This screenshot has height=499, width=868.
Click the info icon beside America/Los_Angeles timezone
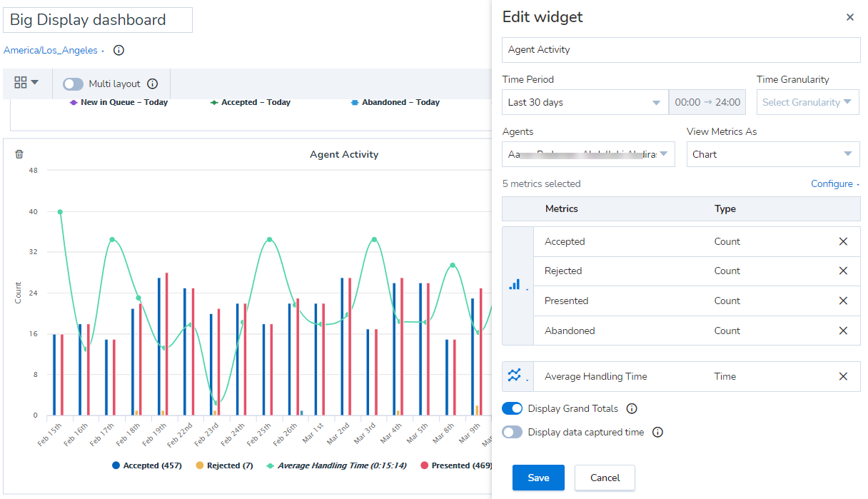(x=119, y=51)
